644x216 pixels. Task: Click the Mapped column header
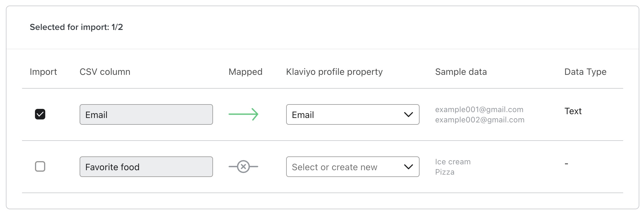(x=245, y=72)
